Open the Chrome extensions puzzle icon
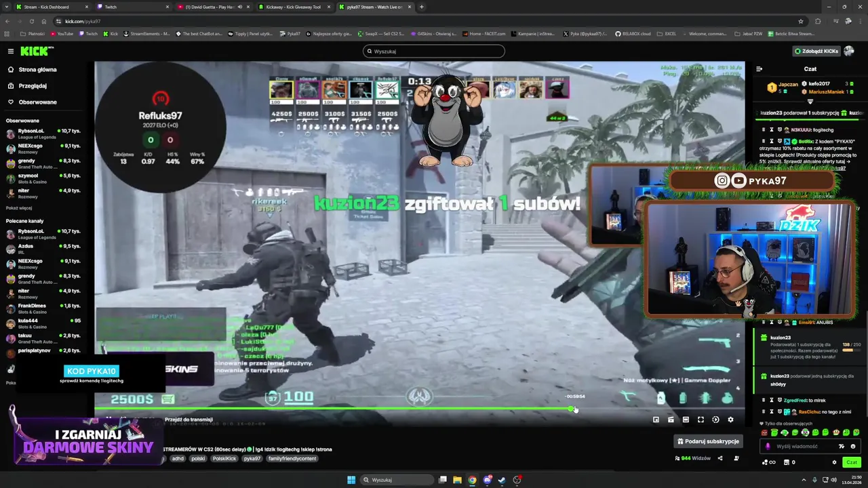This screenshot has height=488, width=868. [817, 21]
